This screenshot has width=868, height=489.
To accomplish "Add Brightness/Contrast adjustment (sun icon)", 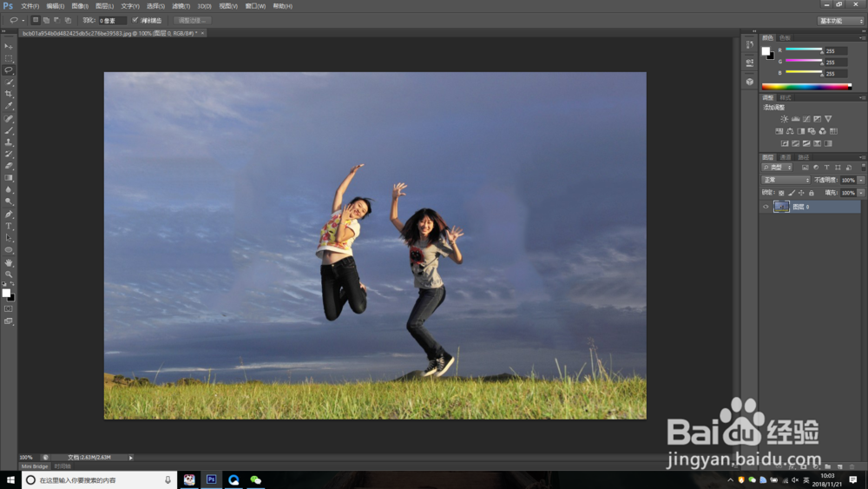I will [785, 119].
